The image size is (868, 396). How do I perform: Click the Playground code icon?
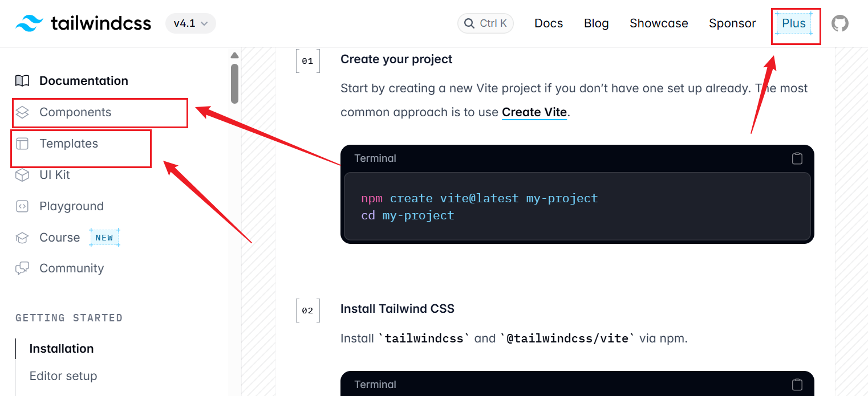click(x=22, y=206)
